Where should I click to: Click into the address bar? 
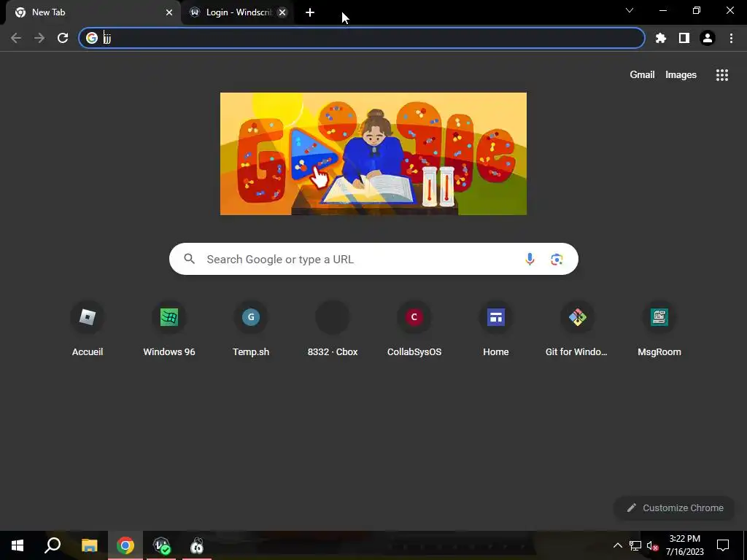pyautogui.click(x=362, y=38)
